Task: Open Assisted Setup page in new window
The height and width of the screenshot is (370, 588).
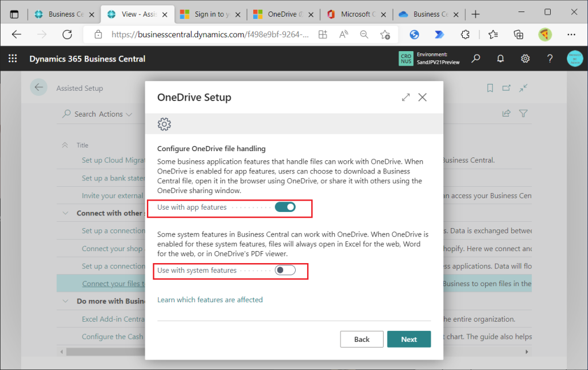Action: [506, 88]
